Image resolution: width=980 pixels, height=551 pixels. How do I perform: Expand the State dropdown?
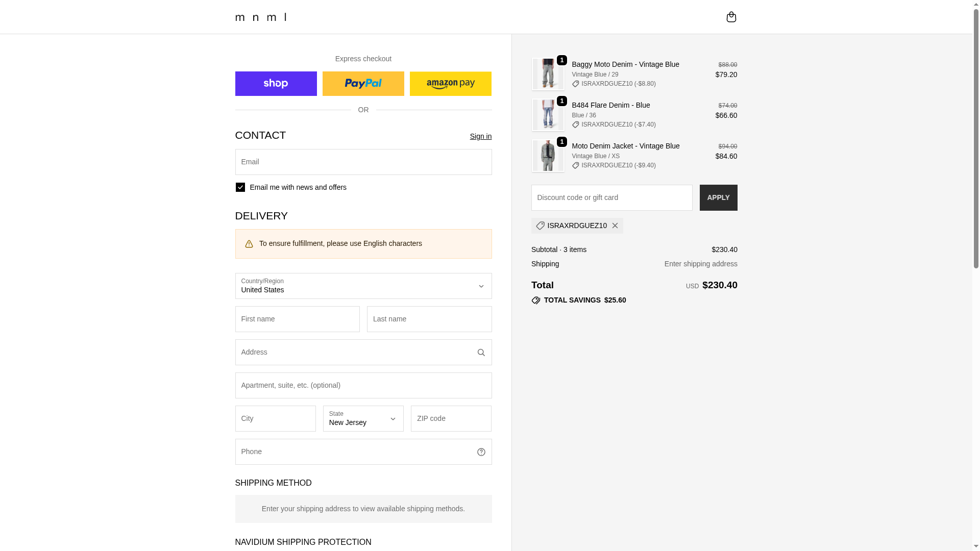363,418
